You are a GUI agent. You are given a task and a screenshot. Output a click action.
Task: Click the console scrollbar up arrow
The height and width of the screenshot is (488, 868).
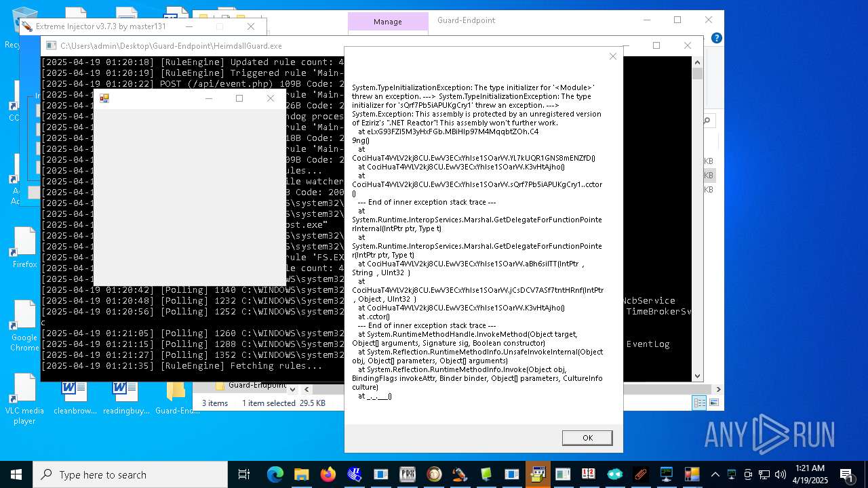(697, 62)
